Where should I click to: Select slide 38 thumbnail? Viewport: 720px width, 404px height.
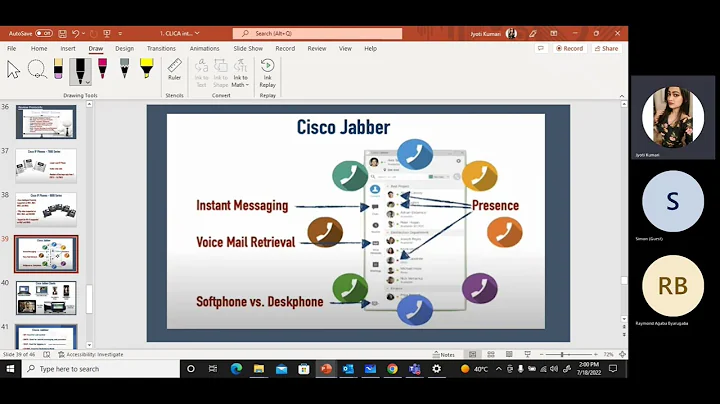[46, 210]
